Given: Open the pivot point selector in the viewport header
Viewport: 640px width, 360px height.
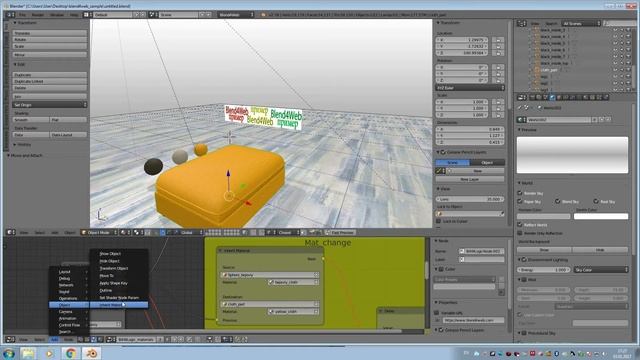Looking at the screenshot, I should point(138,232).
